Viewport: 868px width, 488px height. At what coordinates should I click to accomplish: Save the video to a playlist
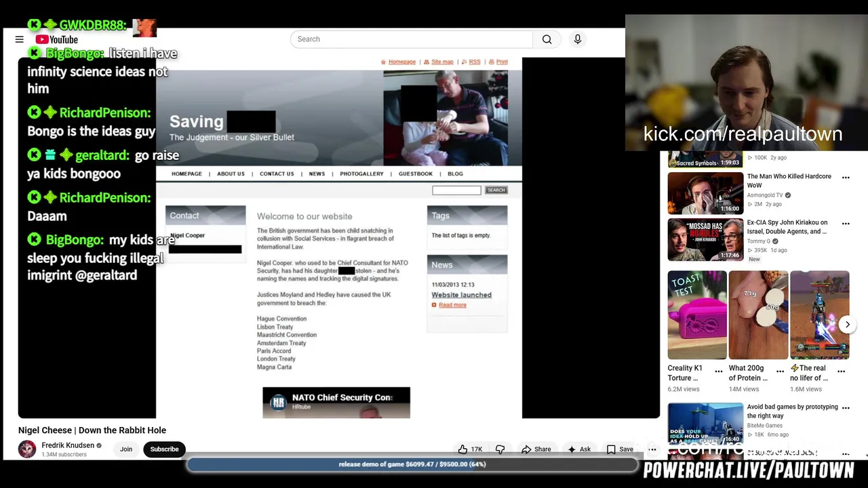click(620, 449)
